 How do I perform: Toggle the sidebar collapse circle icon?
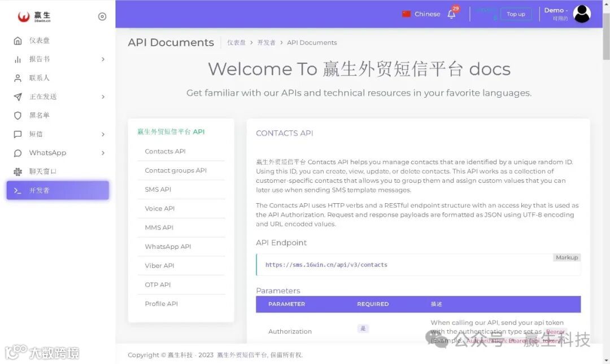(x=102, y=16)
